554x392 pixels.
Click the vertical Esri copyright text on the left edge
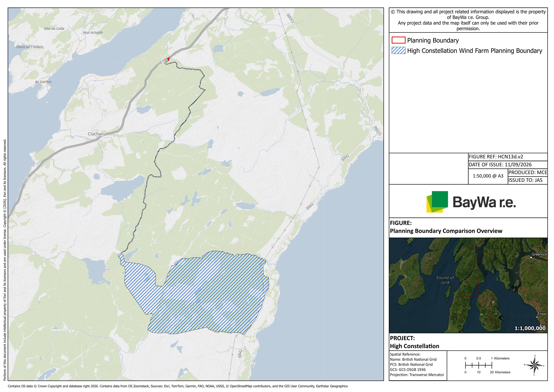point(5,260)
